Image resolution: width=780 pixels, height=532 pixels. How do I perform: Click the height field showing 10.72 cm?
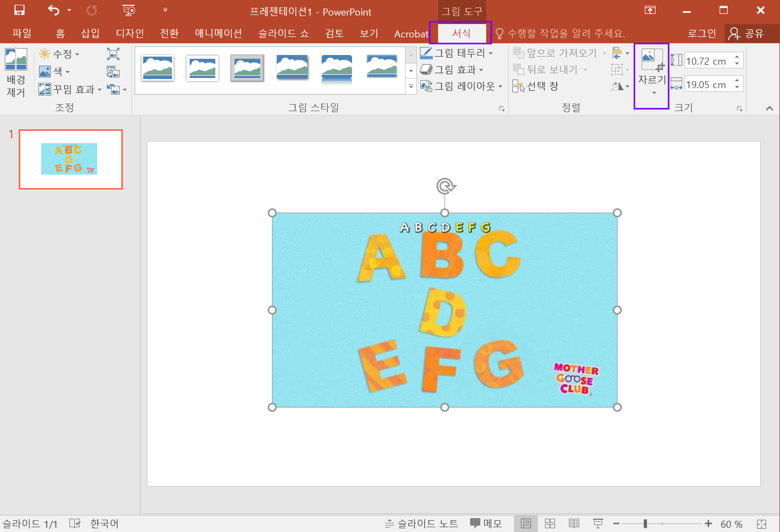point(708,61)
